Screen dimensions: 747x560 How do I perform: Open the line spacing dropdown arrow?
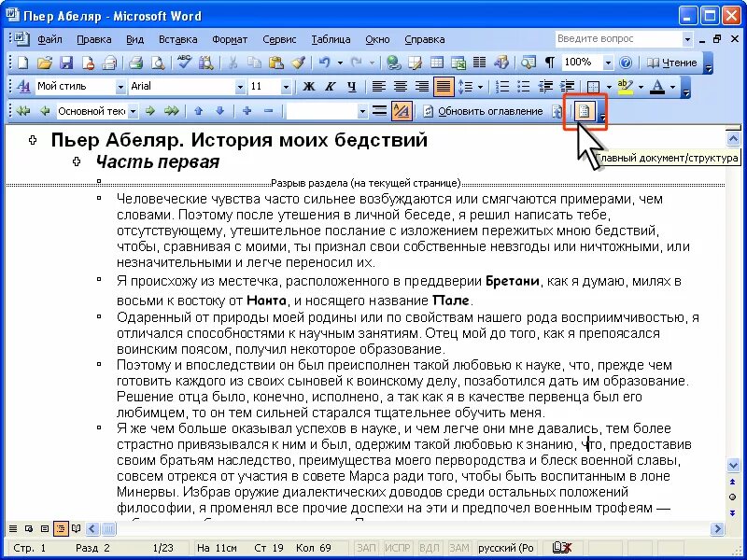pos(480,87)
